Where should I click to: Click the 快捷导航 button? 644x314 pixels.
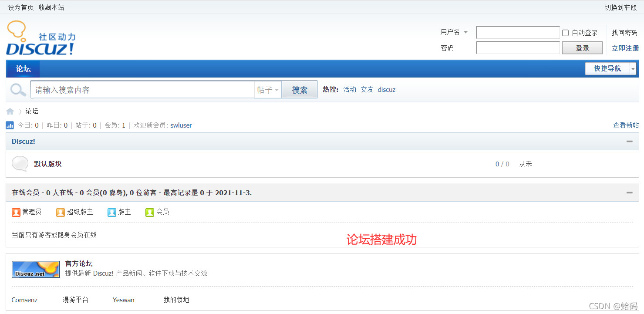pyautogui.click(x=607, y=69)
